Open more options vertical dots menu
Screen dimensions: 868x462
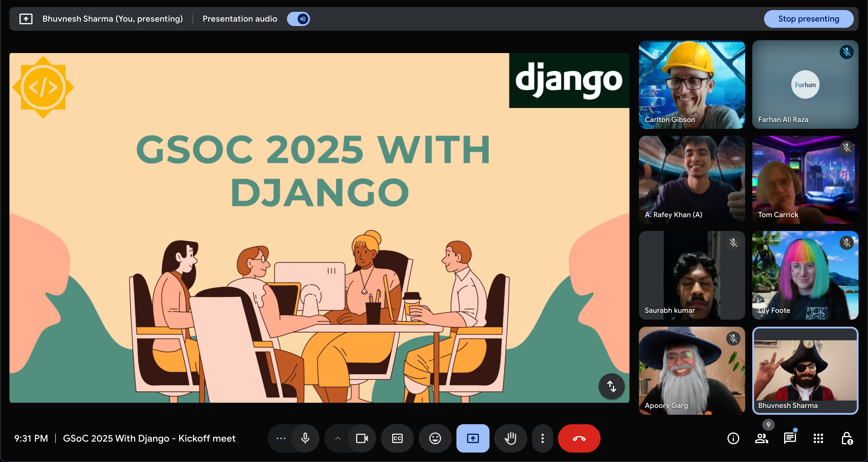(x=543, y=438)
